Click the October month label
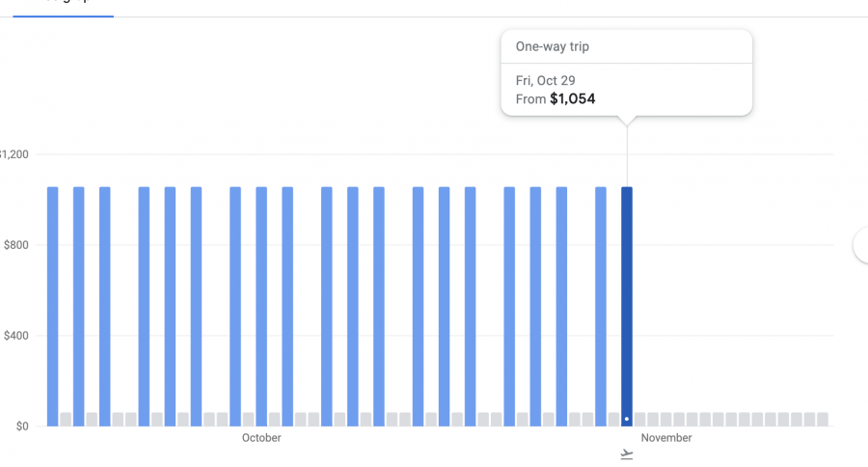The height and width of the screenshot is (467, 868). coord(261,438)
